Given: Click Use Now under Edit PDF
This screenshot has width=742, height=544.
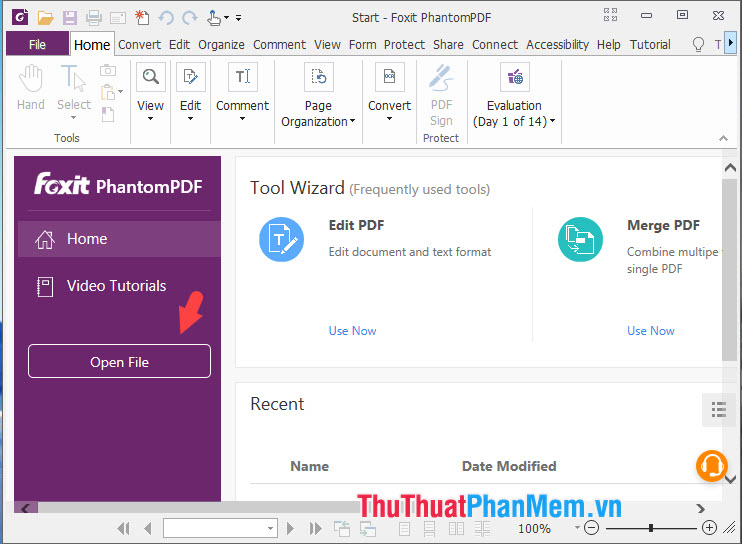Looking at the screenshot, I should [x=352, y=331].
